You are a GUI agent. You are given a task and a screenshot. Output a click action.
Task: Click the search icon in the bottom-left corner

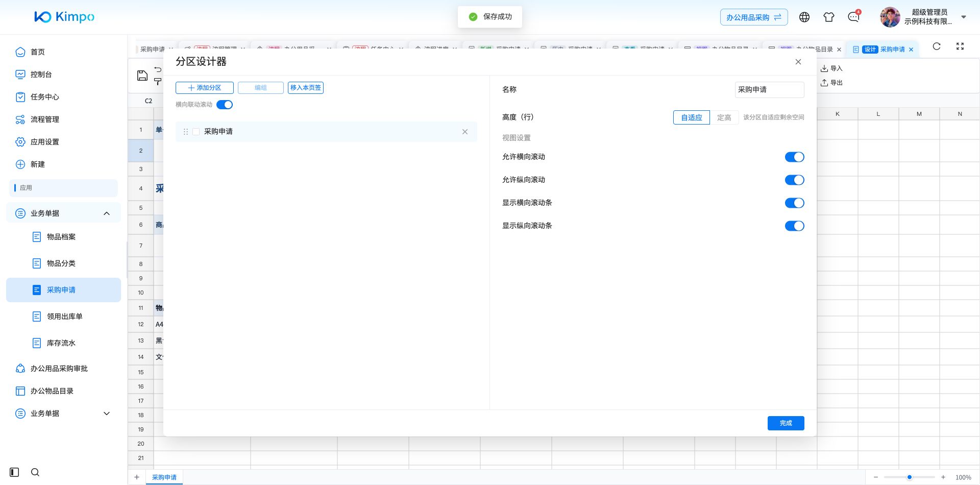(35, 472)
